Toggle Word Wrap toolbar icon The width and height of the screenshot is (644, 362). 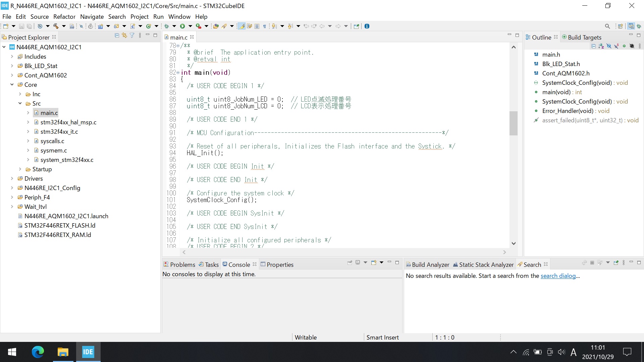[249, 26]
